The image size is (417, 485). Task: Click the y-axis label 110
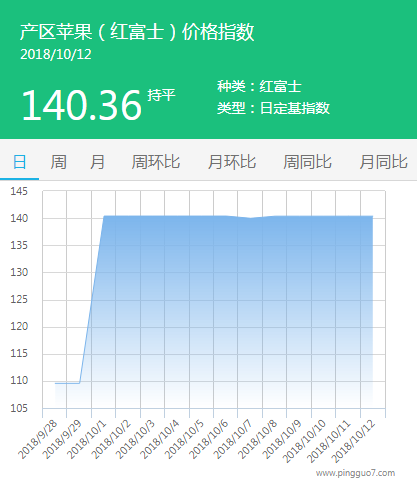pos(19,380)
